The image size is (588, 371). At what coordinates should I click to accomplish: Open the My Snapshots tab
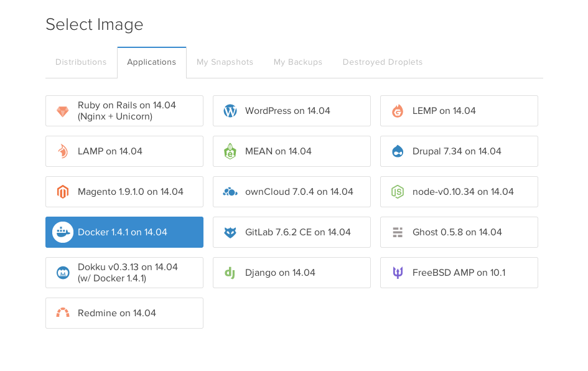click(x=225, y=62)
